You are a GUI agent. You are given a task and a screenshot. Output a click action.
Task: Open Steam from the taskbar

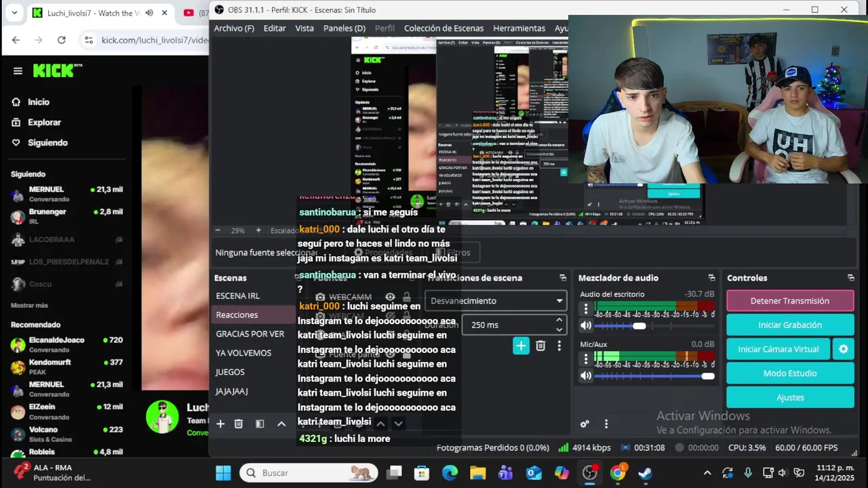645,472
